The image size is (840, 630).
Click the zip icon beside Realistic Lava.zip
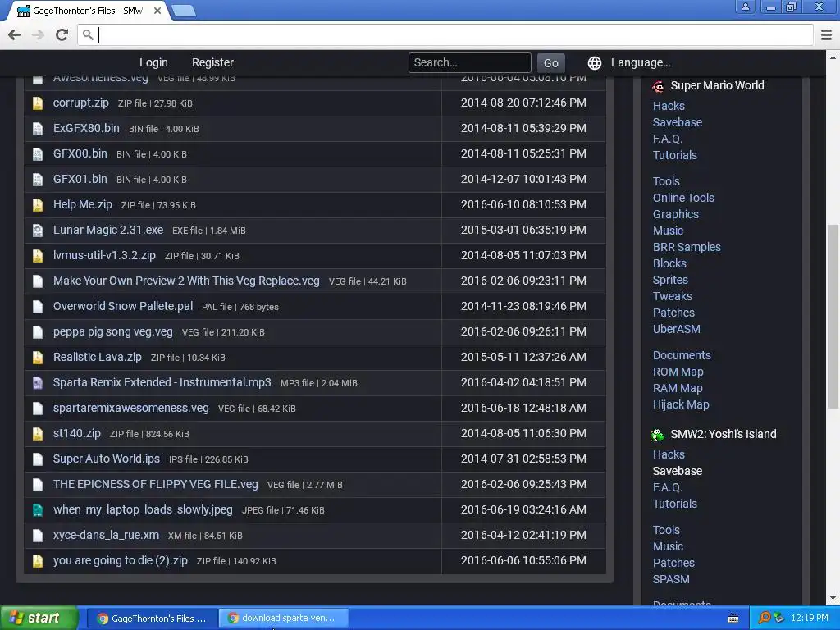coord(38,358)
